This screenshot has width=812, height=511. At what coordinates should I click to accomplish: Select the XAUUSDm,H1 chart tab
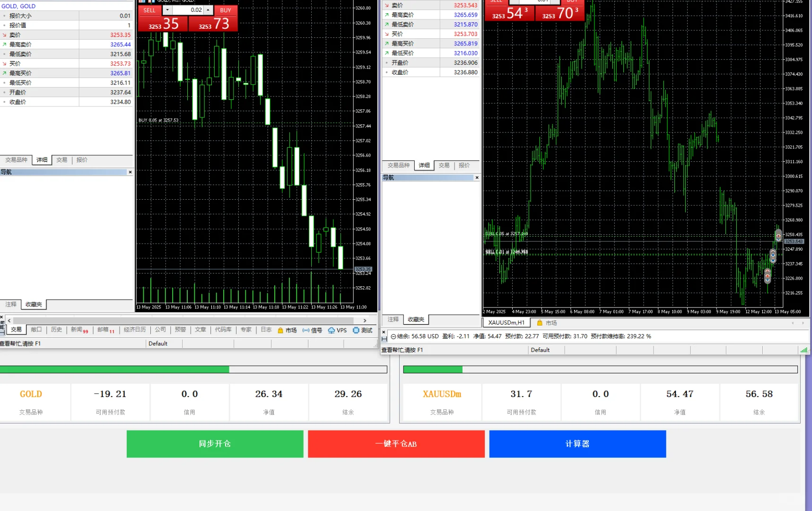506,323
